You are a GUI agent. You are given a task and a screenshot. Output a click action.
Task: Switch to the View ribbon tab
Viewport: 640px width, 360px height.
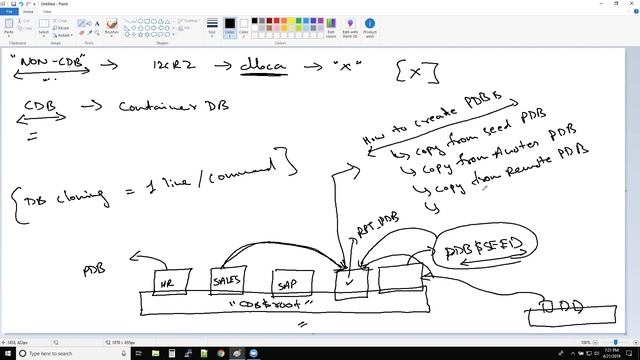[x=47, y=11]
